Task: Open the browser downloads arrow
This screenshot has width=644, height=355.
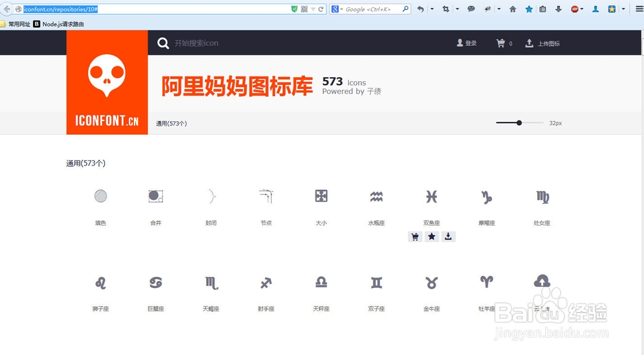Action: pyautogui.click(x=558, y=9)
